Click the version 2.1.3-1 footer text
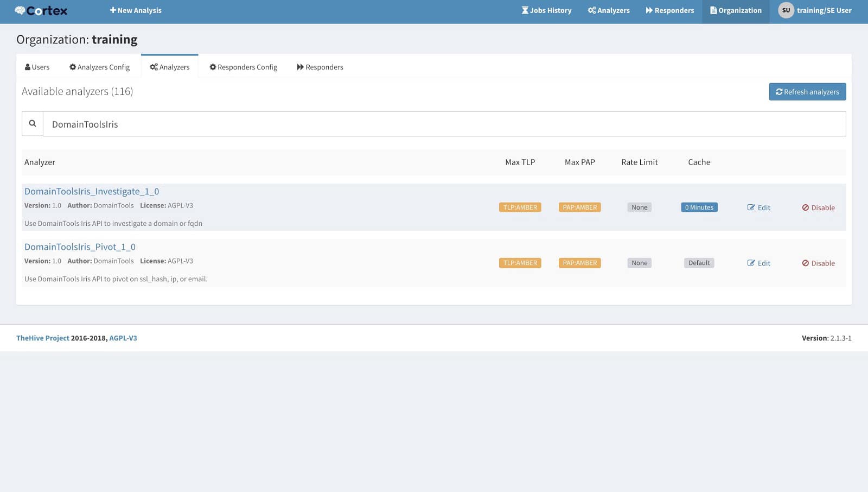Screen dimensions: 868x492 point(827,338)
